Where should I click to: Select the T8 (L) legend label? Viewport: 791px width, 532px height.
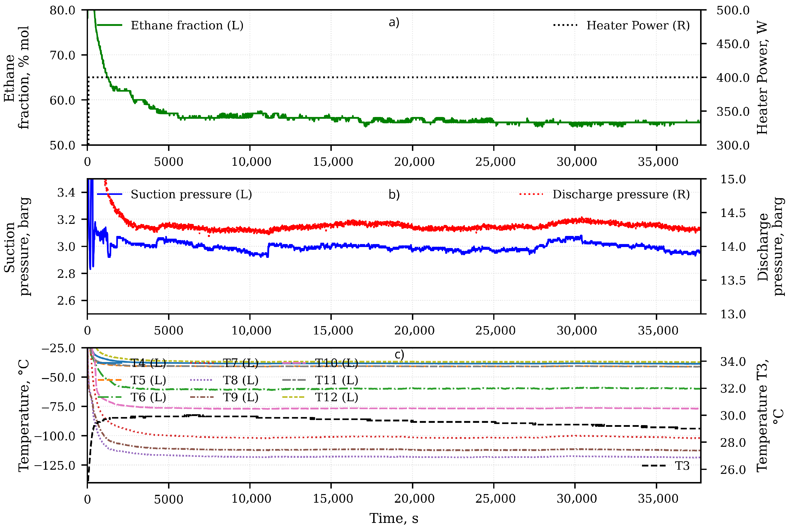[x=241, y=380]
